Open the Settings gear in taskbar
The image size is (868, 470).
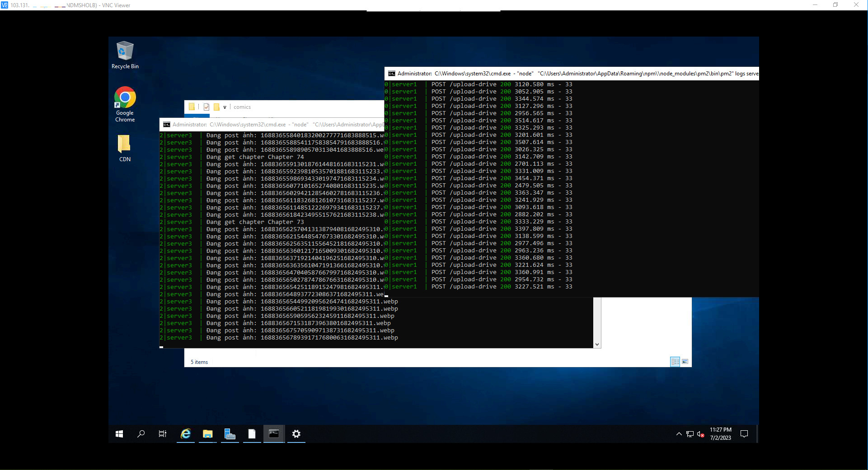(296, 434)
